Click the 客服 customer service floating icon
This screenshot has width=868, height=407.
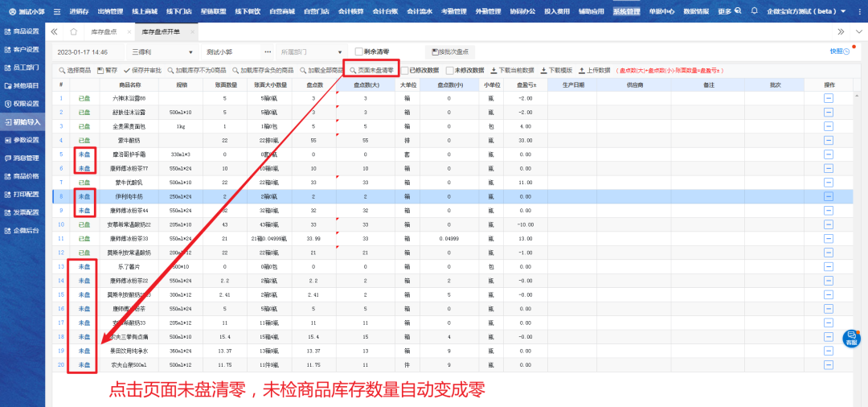point(850,338)
